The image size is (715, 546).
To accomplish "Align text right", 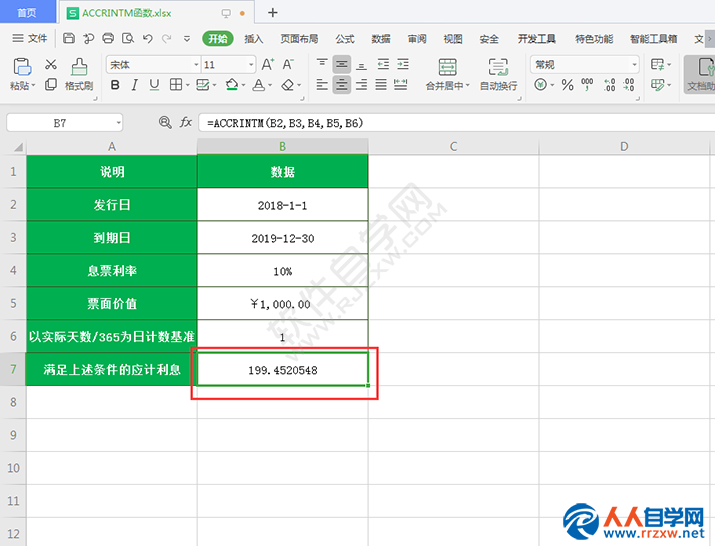I will click(x=362, y=84).
